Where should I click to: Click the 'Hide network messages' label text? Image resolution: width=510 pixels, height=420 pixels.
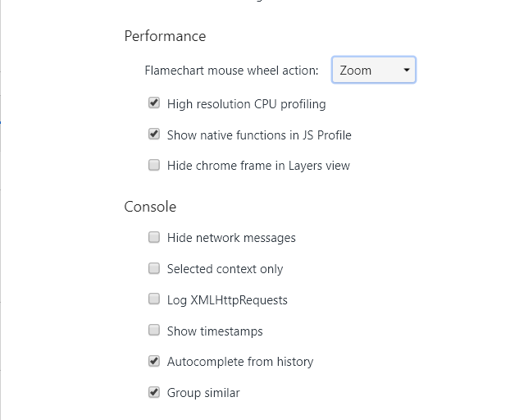click(x=231, y=238)
